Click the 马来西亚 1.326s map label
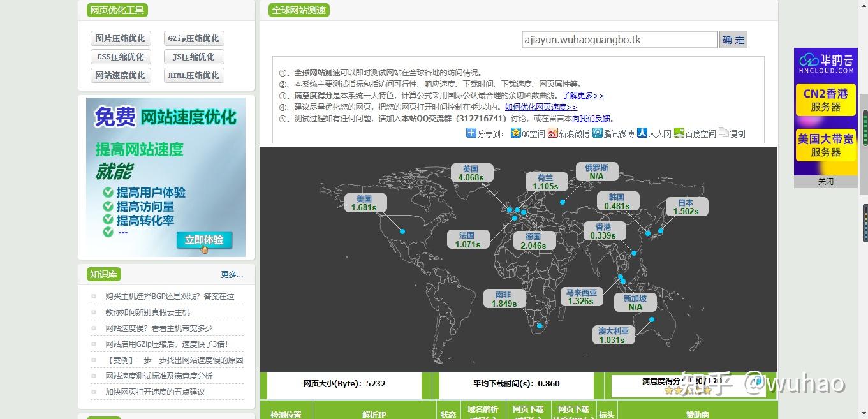Screen dimensions: 868x419 pyautogui.click(x=581, y=297)
